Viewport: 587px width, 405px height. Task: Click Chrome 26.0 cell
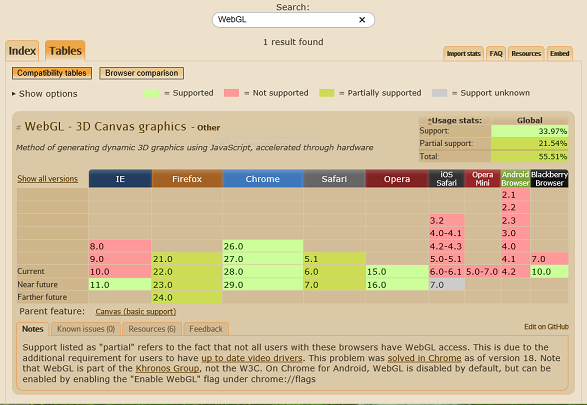click(x=263, y=246)
